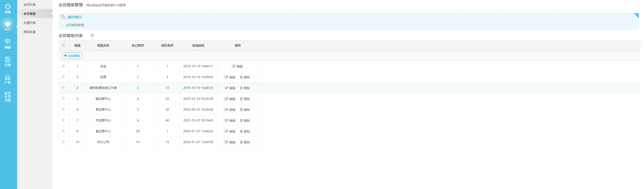This screenshot has width=644, height=189.
Task: Edit the 律师助理法律工作者 level
Action: coord(230,88)
